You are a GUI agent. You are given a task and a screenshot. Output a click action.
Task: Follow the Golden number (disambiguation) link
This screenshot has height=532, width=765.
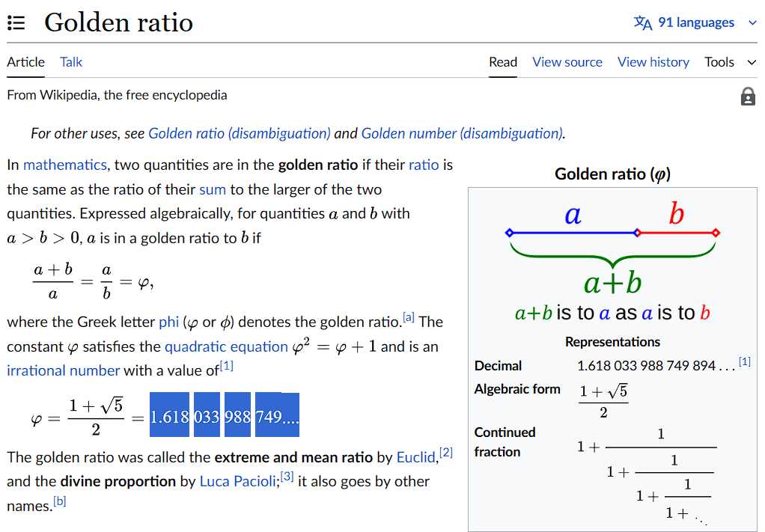462,133
